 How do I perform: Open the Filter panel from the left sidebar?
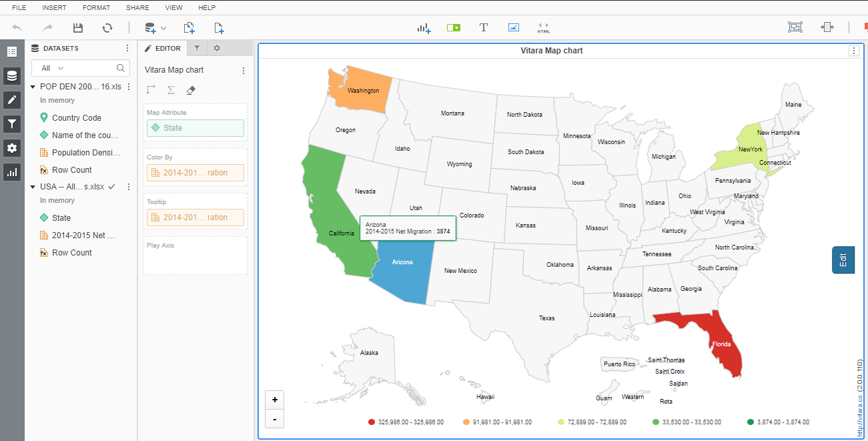pos(11,123)
